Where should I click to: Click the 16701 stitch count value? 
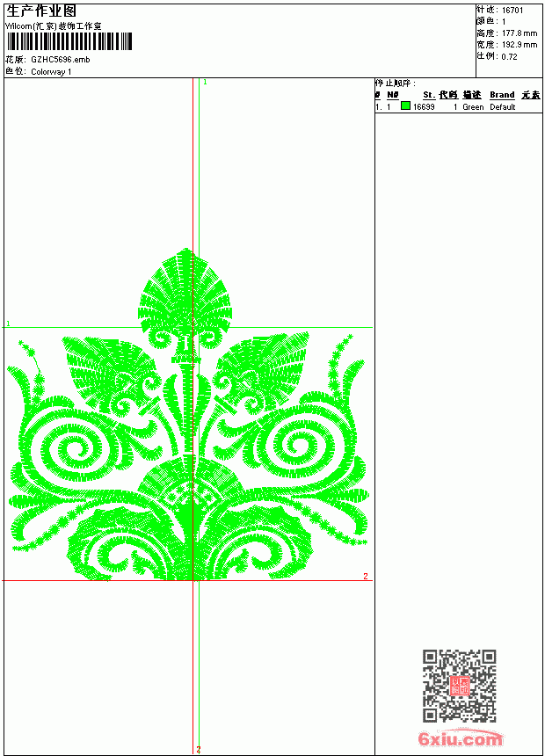(x=512, y=11)
